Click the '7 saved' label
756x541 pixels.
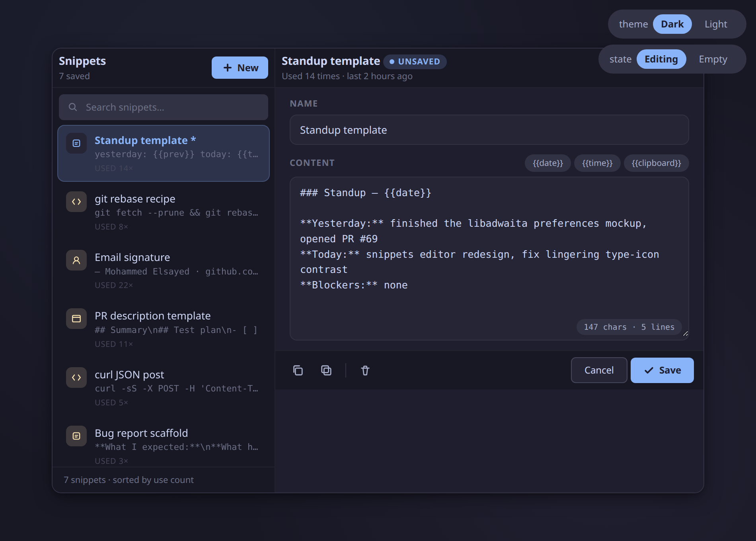pos(74,76)
